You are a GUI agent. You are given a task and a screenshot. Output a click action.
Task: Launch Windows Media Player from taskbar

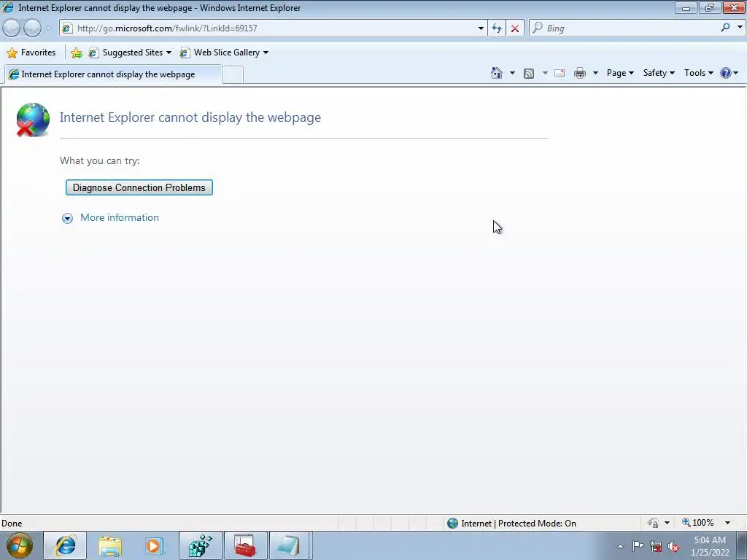coord(154,546)
